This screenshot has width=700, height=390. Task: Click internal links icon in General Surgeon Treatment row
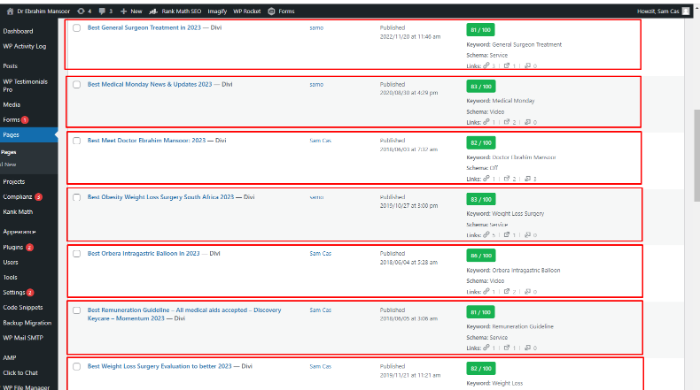[x=486, y=66]
